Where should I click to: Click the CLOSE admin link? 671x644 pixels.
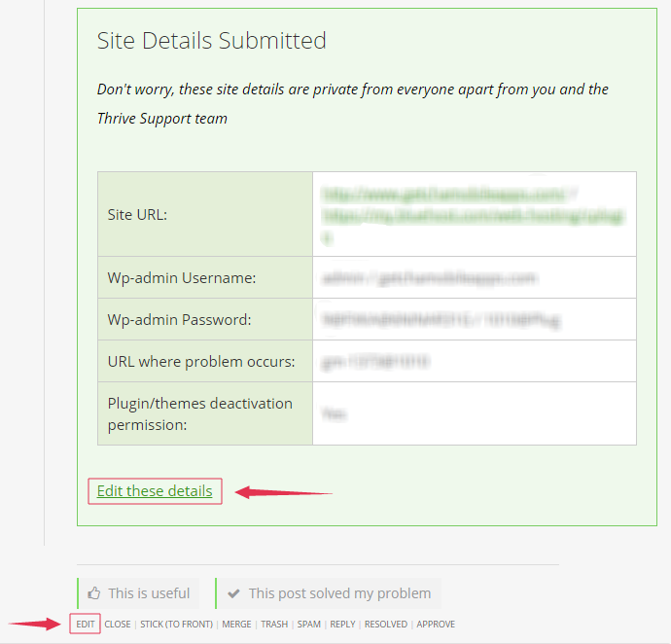tap(118, 624)
